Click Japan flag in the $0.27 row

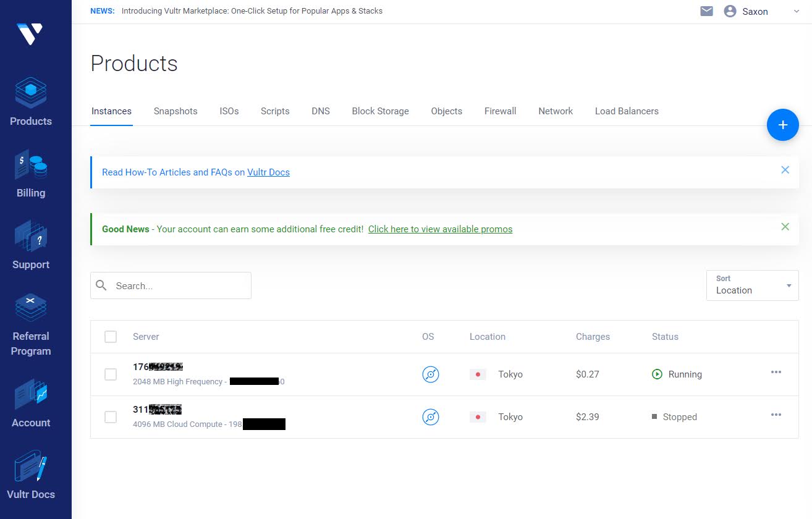pyautogui.click(x=478, y=374)
